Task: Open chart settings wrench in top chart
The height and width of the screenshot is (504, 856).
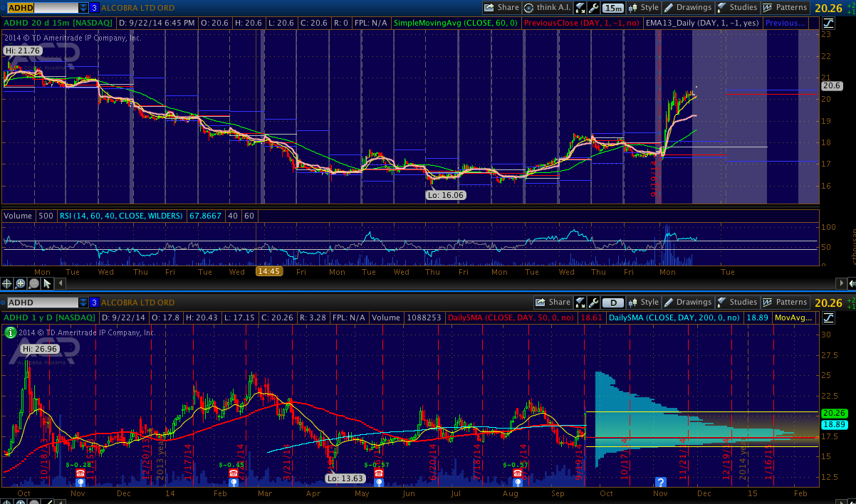Action: [594, 8]
